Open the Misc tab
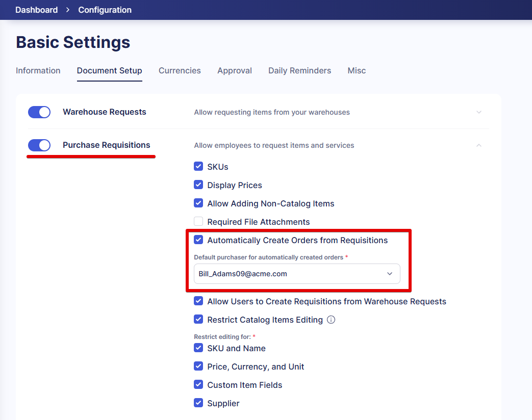Viewport: 532px width, 420px height. tap(357, 71)
